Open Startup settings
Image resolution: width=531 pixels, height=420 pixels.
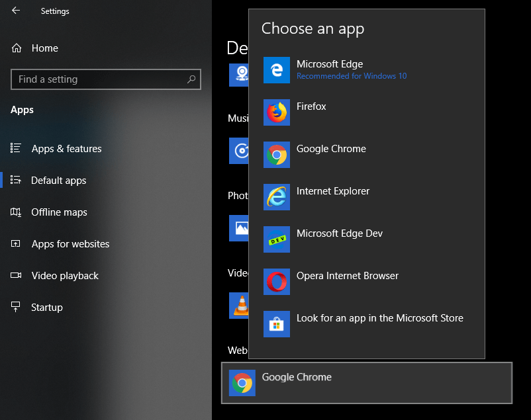click(47, 308)
